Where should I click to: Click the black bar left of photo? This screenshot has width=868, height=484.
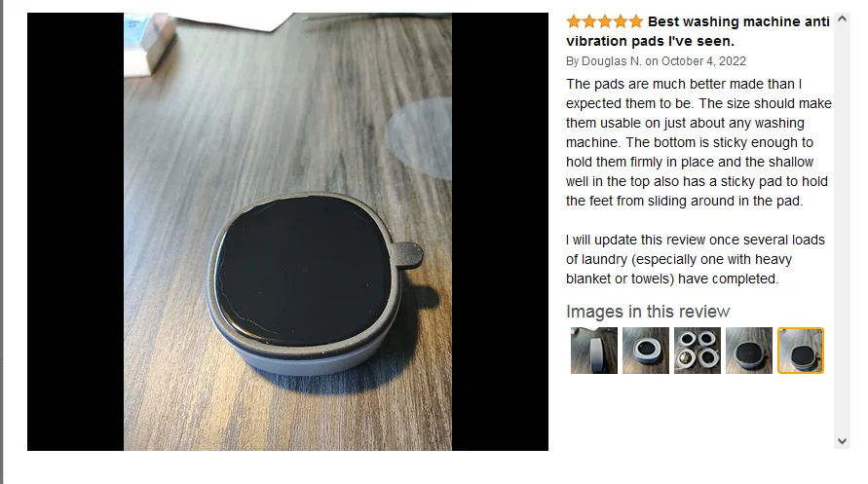point(75,232)
